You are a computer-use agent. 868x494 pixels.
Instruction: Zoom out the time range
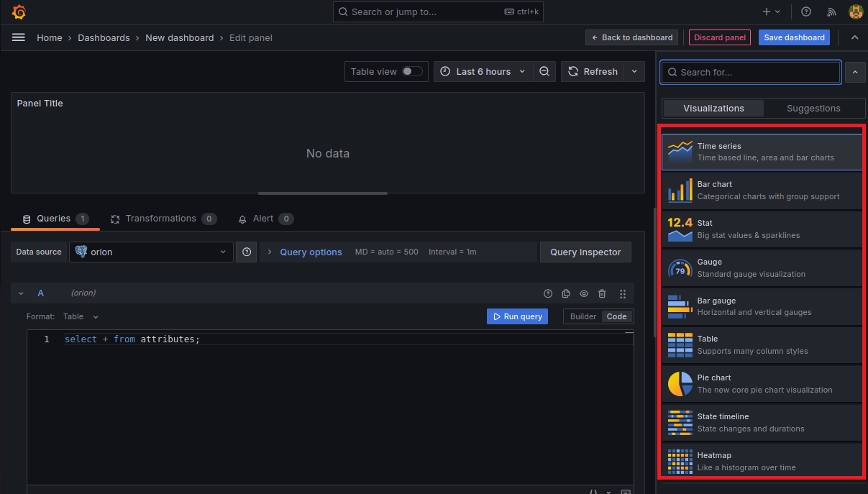[x=544, y=72]
